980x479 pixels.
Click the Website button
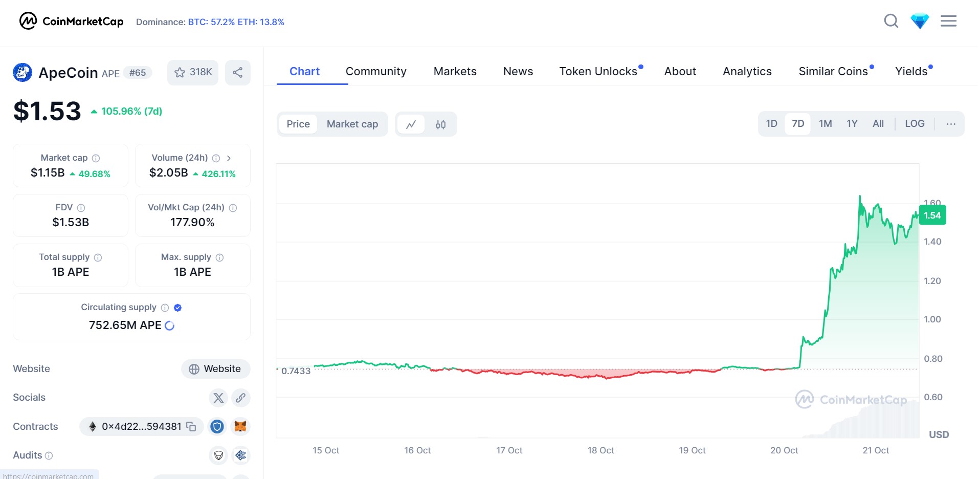215,369
